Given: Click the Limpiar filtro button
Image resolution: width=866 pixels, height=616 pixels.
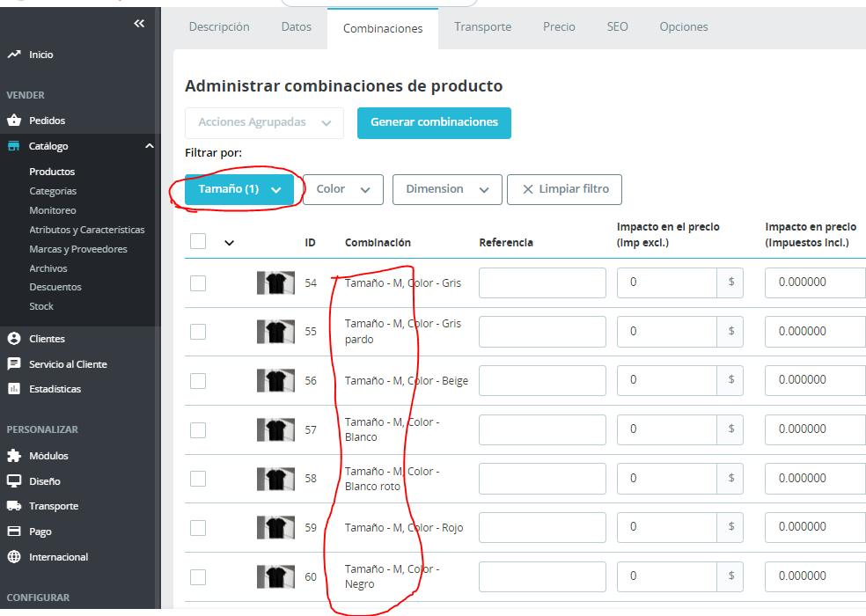Looking at the screenshot, I should (564, 189).
